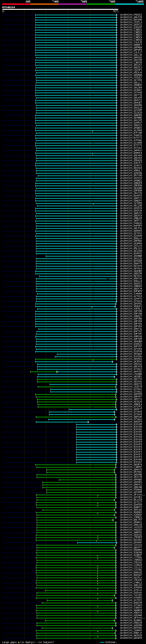
Task: Select the UniRef100_O81931 label
Action: pyautogui.click(x=131, y=382)
